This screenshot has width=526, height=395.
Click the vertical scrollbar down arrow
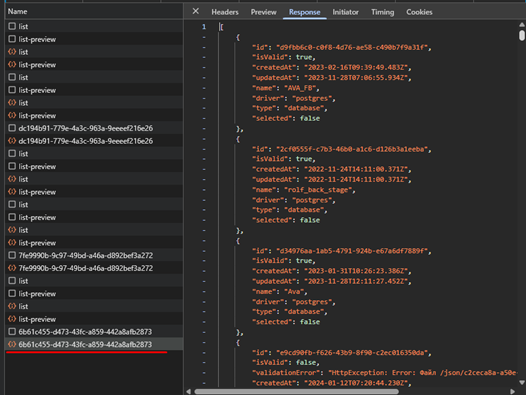tap(522, 383)
